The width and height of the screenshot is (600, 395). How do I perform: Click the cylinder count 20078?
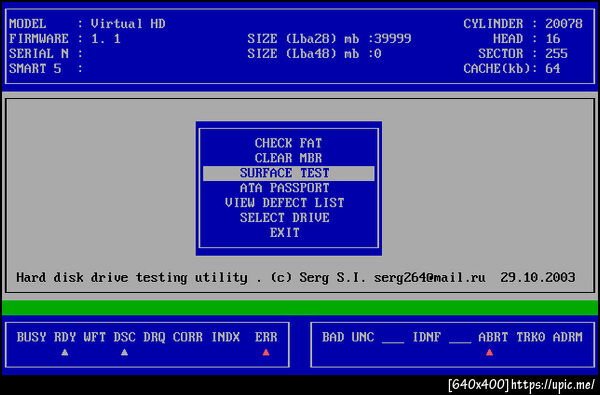pos(564,24)
